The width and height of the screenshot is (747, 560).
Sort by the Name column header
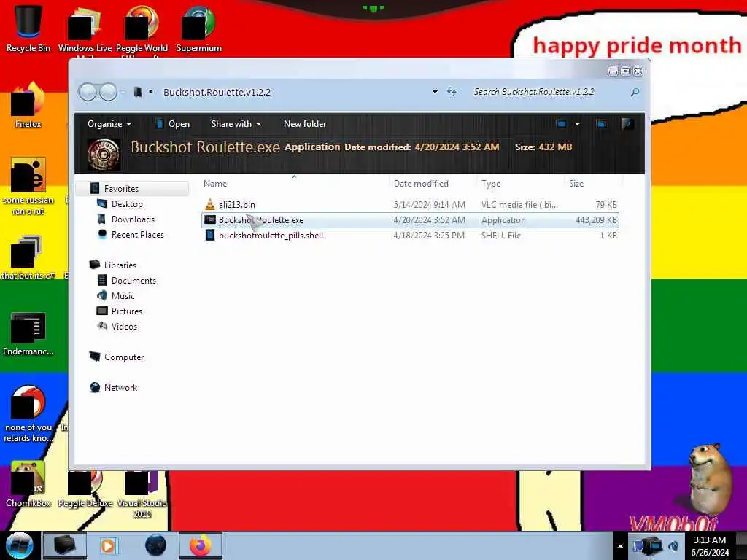click(294, 183)
